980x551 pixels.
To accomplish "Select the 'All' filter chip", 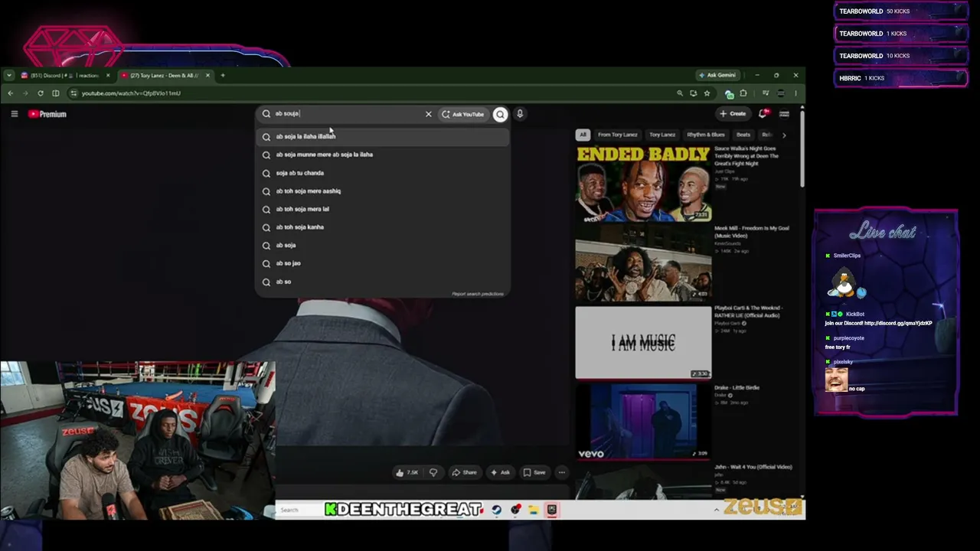I will tap(583, 135).
